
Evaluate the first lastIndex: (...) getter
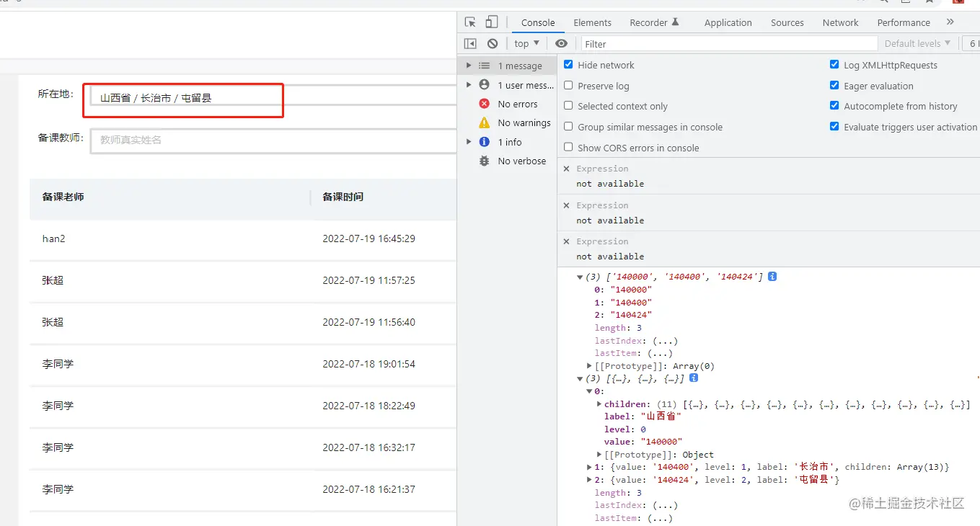point(636,341)
